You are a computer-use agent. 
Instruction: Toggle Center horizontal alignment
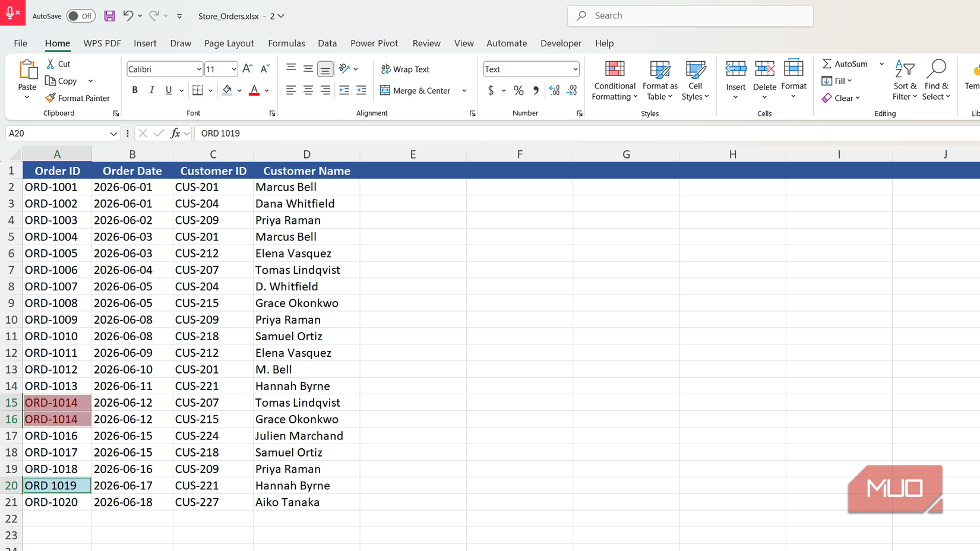[x=308, y=90]
